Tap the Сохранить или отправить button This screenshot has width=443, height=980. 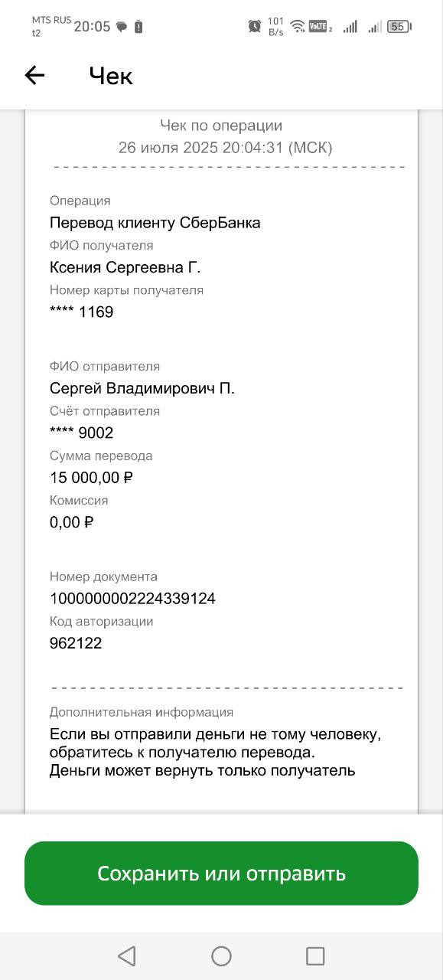221,874
